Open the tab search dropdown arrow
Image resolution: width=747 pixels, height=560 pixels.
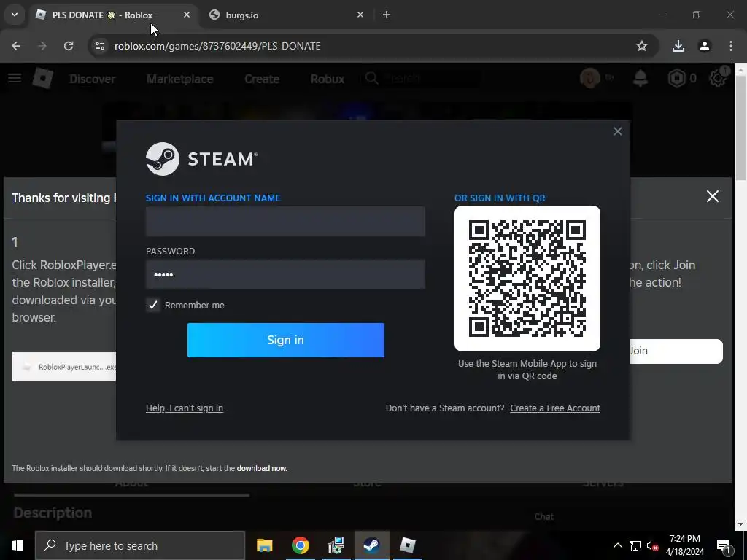(x=15, y=15)
